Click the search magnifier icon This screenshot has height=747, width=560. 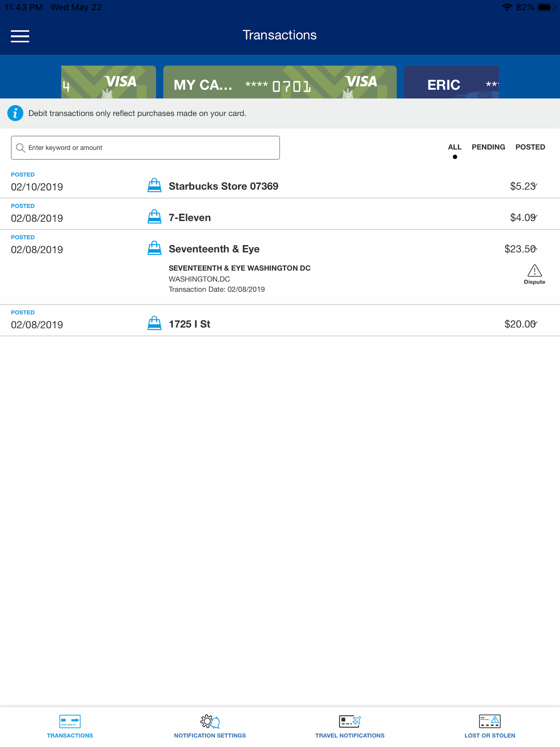pyautogui.click(x=21, y=148)
